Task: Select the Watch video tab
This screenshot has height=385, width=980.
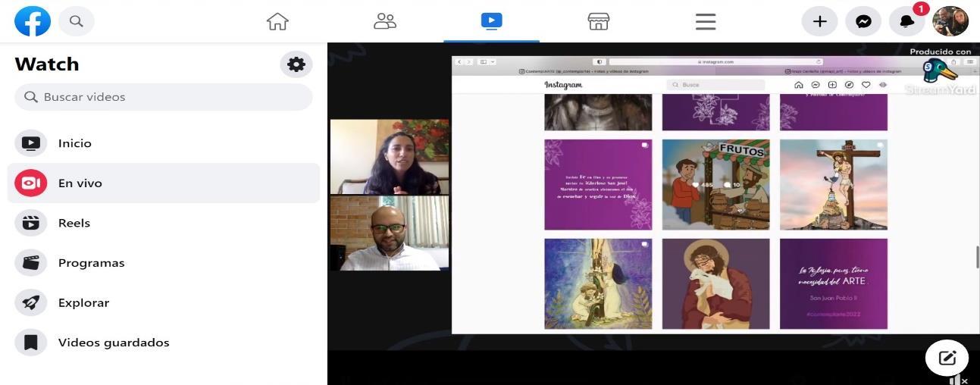Action: [492, 21]
